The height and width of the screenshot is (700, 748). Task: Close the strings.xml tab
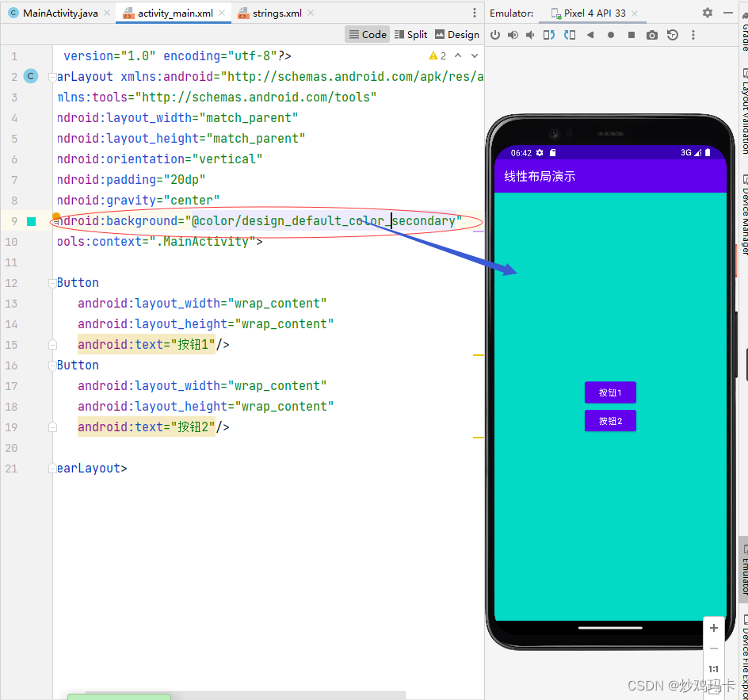tap(311, 13)
